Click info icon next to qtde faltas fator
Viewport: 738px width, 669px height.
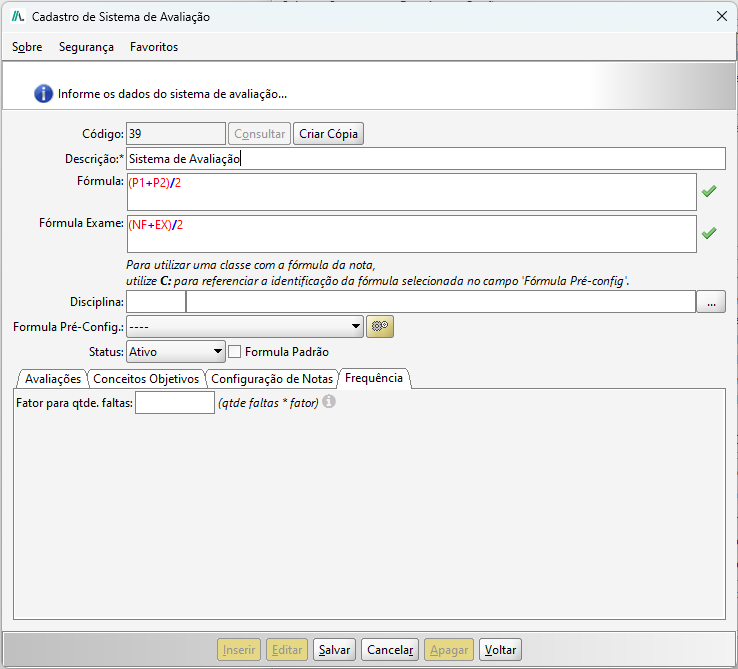click(x=329, y=402)
